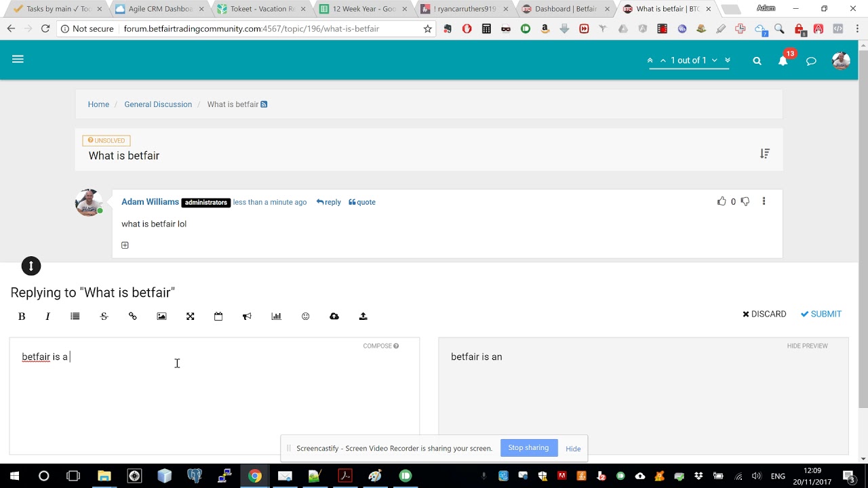The image size is (868, 488).
Task: Expand the post pagination dropdown
Action: coord(714,60)
